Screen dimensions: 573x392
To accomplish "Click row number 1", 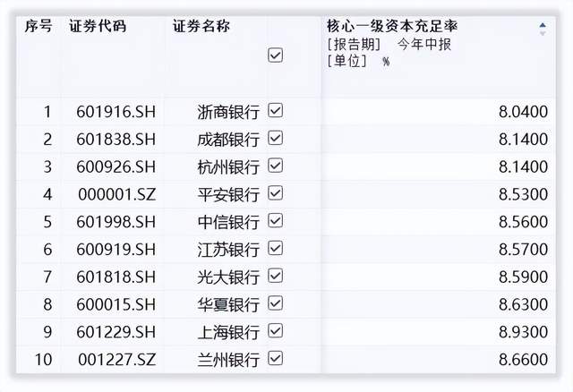I will (x=47, y=112).
